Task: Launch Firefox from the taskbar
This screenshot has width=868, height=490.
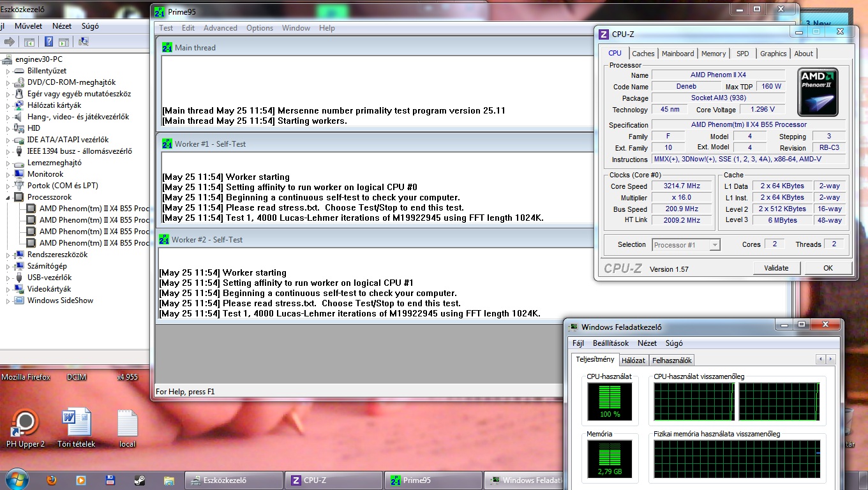Action: pos(52,480)
